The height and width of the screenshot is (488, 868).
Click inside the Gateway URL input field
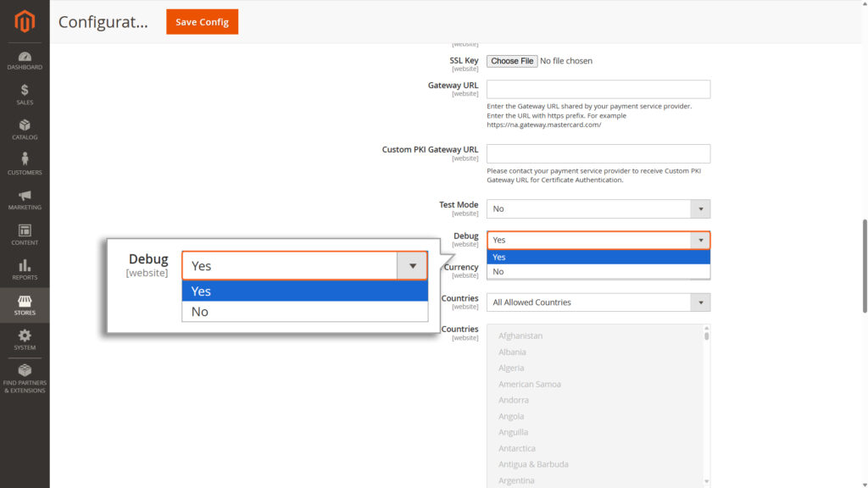[598, 89]
